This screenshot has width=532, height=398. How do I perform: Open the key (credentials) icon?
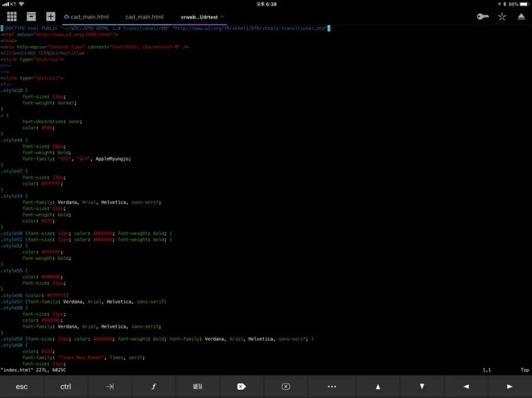[482, 16]
